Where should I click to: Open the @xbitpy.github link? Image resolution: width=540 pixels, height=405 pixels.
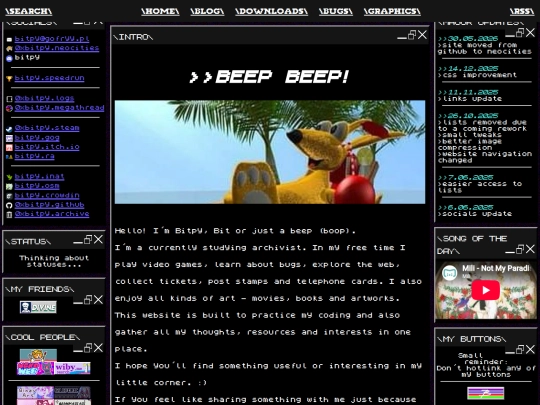(49, 205)
